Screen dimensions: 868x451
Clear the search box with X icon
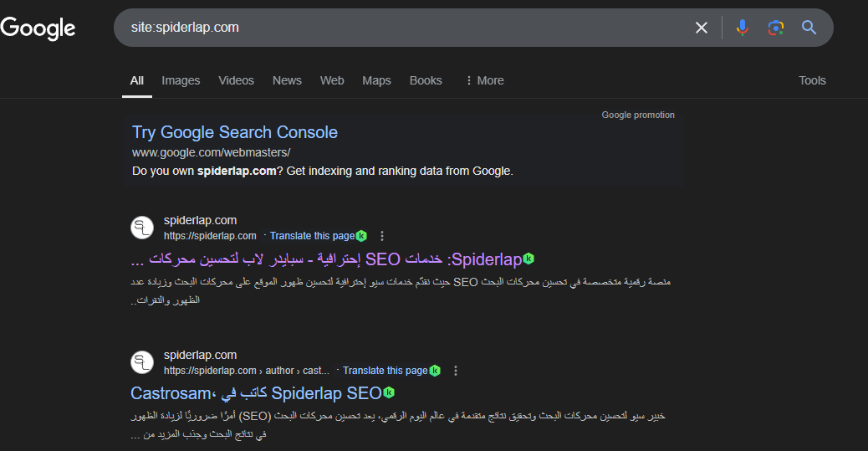point(702,28)
